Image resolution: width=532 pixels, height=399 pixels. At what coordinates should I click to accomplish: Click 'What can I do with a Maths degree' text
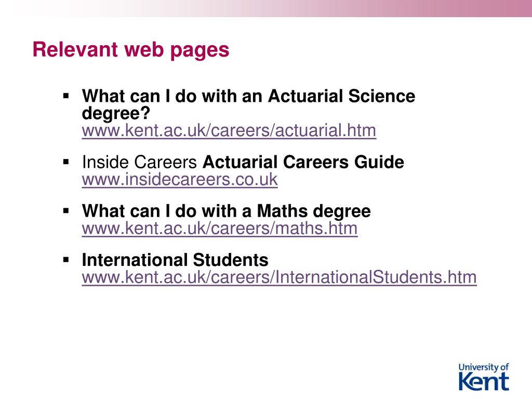click(x=227, y=211)
